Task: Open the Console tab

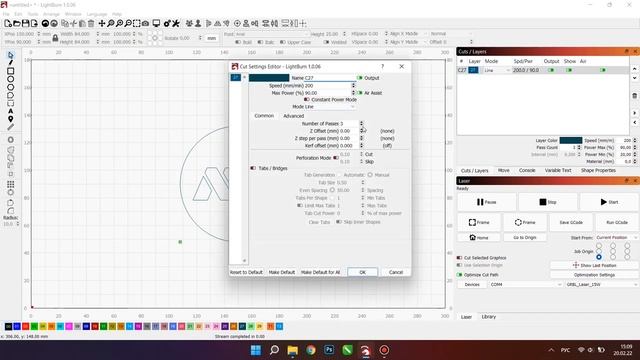Action: pyautogui.click(x=527, y=171)
